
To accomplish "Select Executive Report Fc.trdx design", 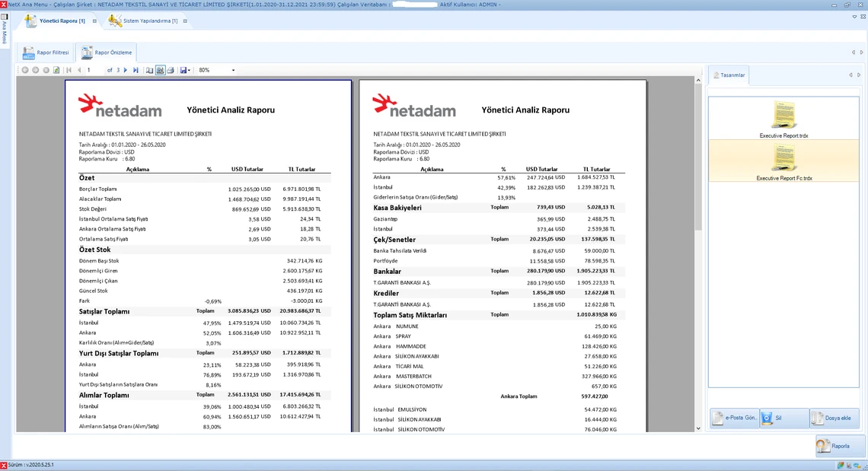I will [x=783, y=161].
